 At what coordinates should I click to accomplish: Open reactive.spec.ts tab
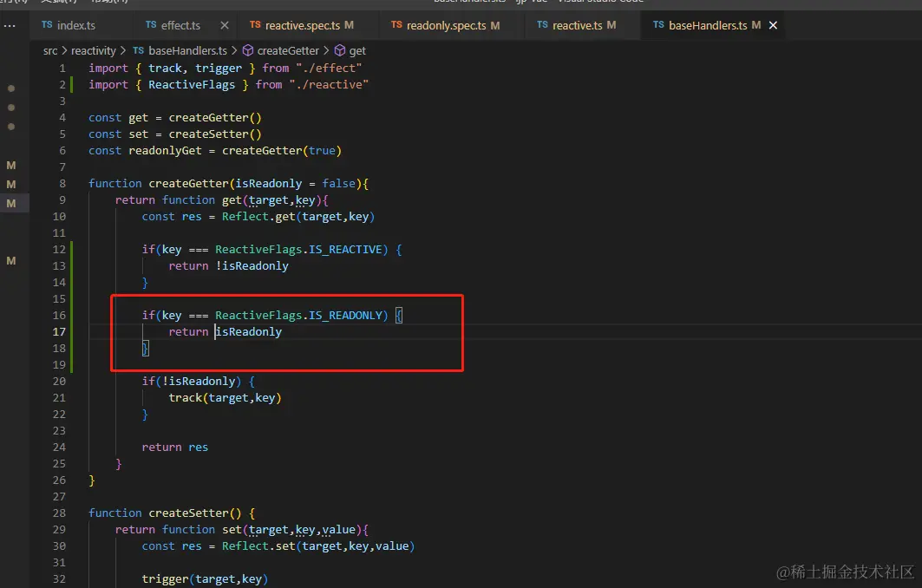[x=302, y=25]
